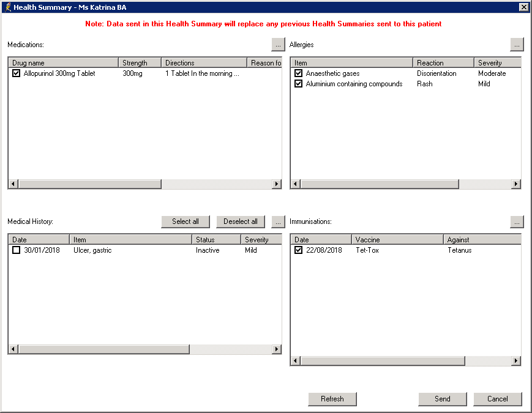
Task: Click the Medical History horizontal scrollbar thumb
Action: (104, 349)
